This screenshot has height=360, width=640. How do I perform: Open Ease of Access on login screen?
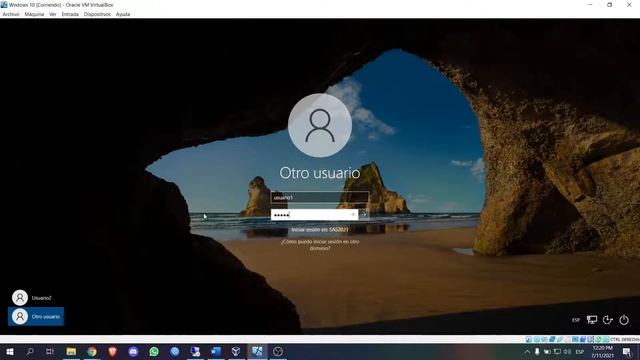click(608, 320)
